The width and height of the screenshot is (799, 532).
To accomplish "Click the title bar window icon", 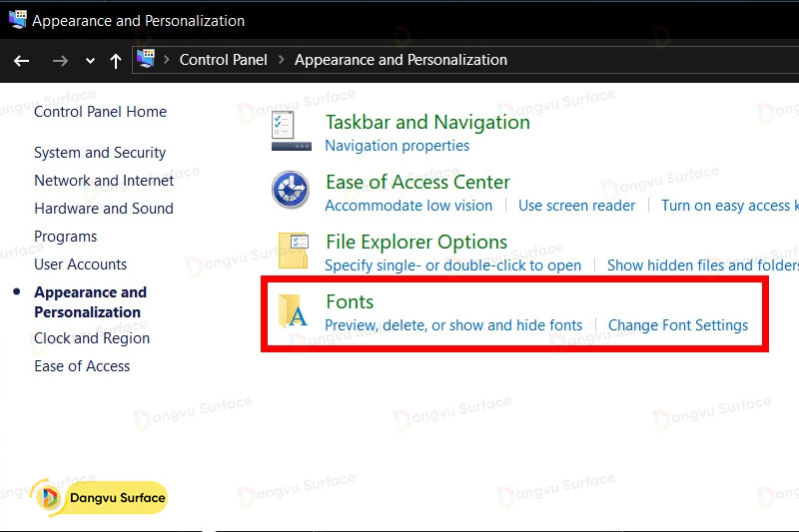I will tap(18, 19).
